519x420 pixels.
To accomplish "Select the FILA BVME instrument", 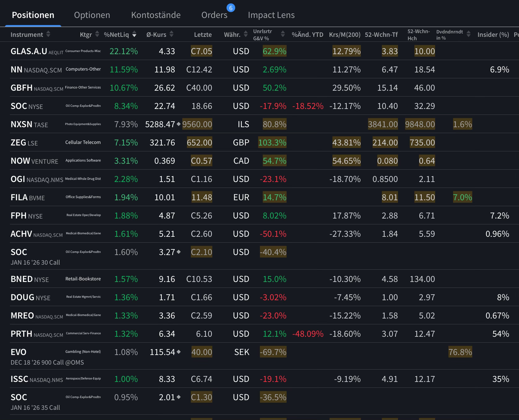I will (x=28, y=197).
